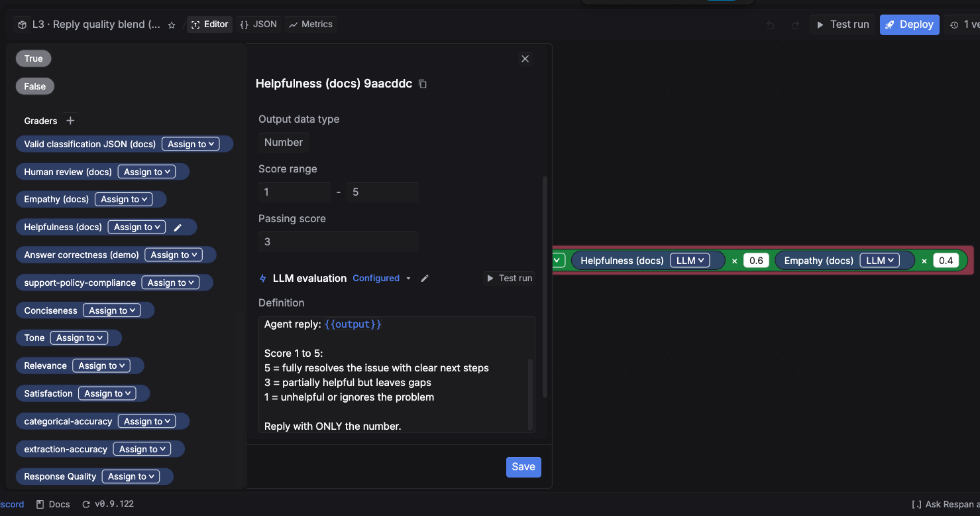Select the True value chip
Image resolution: width=980 pixels, height=516 pixels.
34,58
